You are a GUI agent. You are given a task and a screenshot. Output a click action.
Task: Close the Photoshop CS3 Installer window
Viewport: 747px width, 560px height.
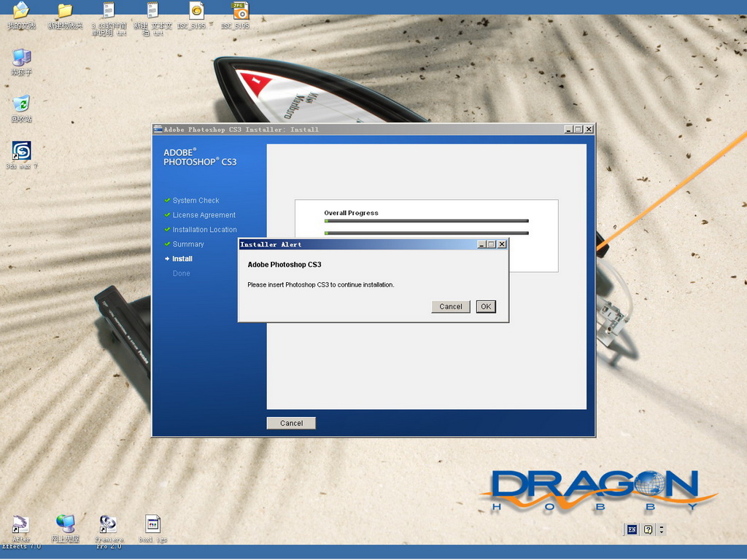point(589,129)
